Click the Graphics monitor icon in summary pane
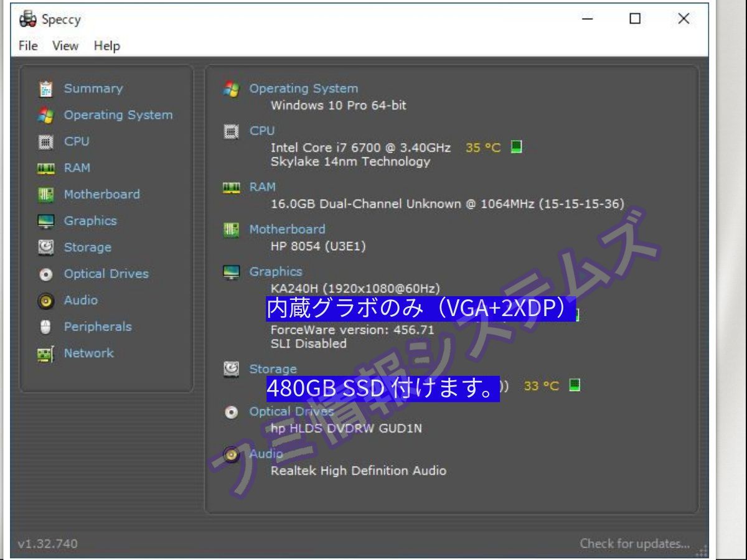This screenshot has height=560, width=747. [x=231, y=272]
